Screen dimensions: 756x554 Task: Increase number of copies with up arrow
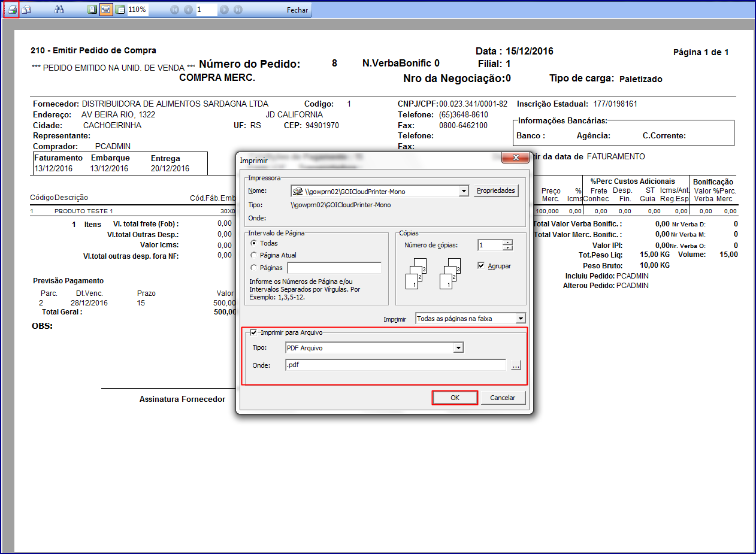tap(508, 243)
